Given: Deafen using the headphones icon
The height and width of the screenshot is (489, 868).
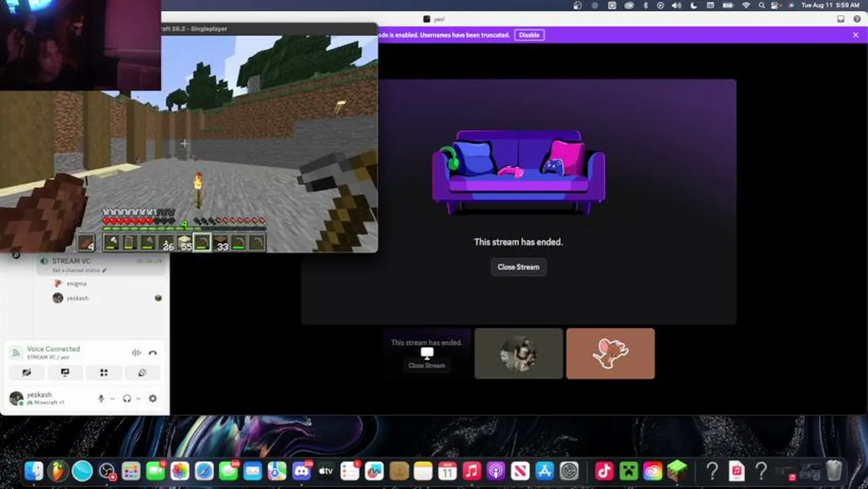Looking at the screenshot, I should click(126, 399).
